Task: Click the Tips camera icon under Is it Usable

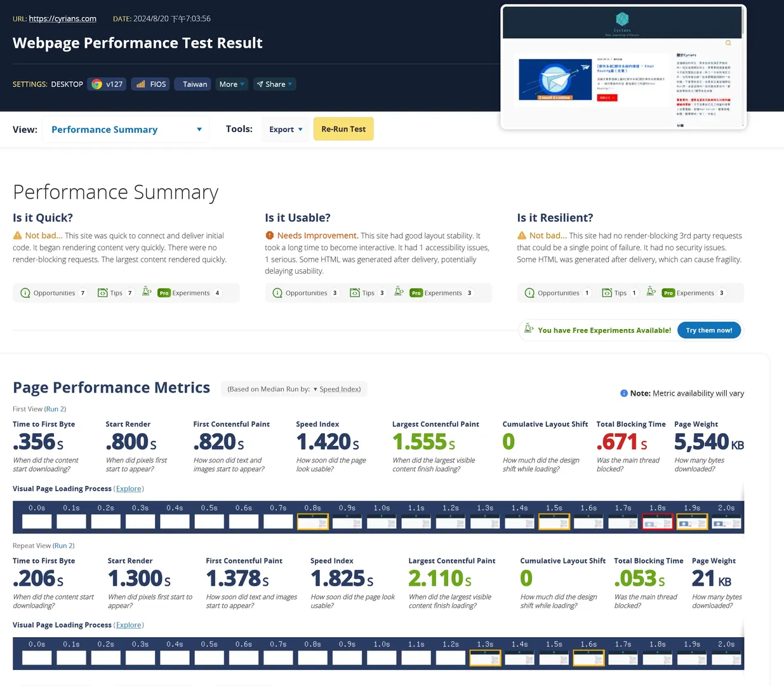Action: [x=355, y=293]
